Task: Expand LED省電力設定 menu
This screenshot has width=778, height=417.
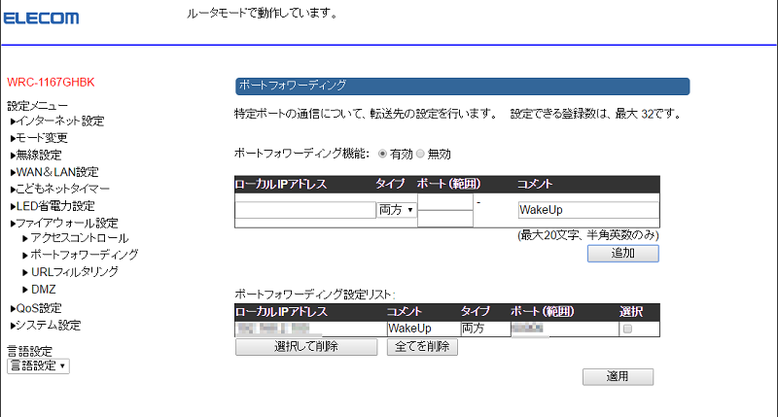Action: pyautogui.click(x=53, y=206)
